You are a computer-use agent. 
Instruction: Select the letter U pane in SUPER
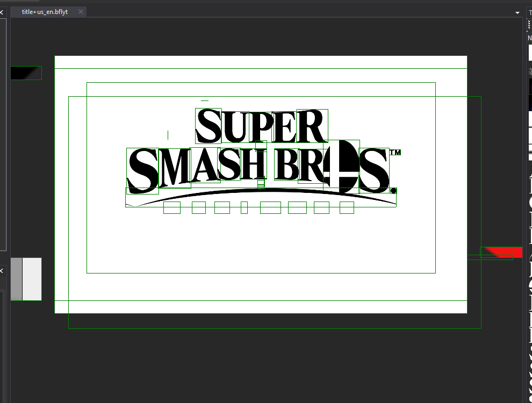coord(235,127)
